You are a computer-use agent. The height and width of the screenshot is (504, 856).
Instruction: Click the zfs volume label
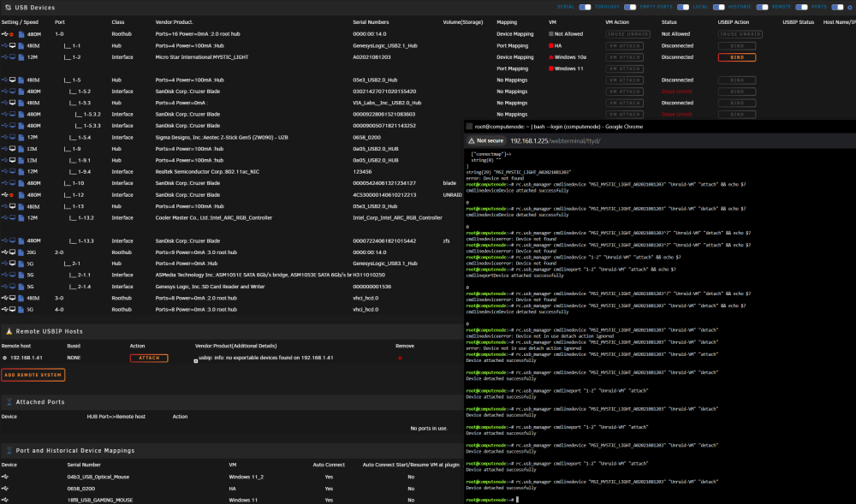click(x=446, y=240)
